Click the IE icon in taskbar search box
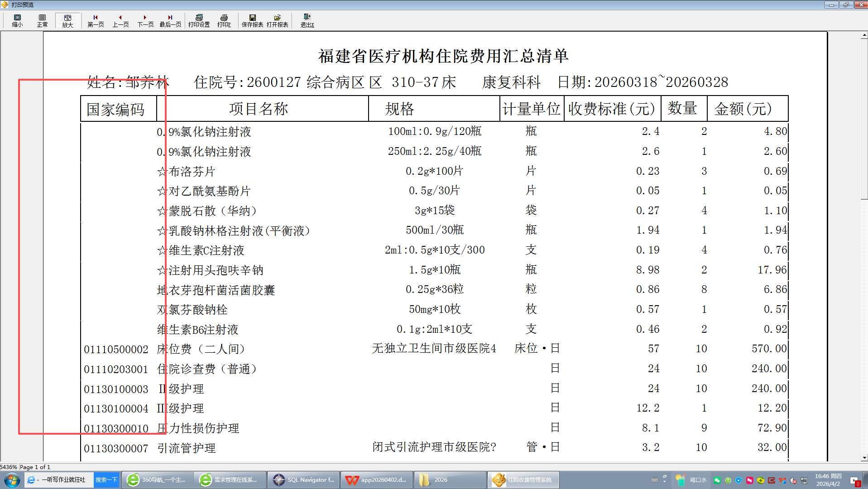 [31, 480]
